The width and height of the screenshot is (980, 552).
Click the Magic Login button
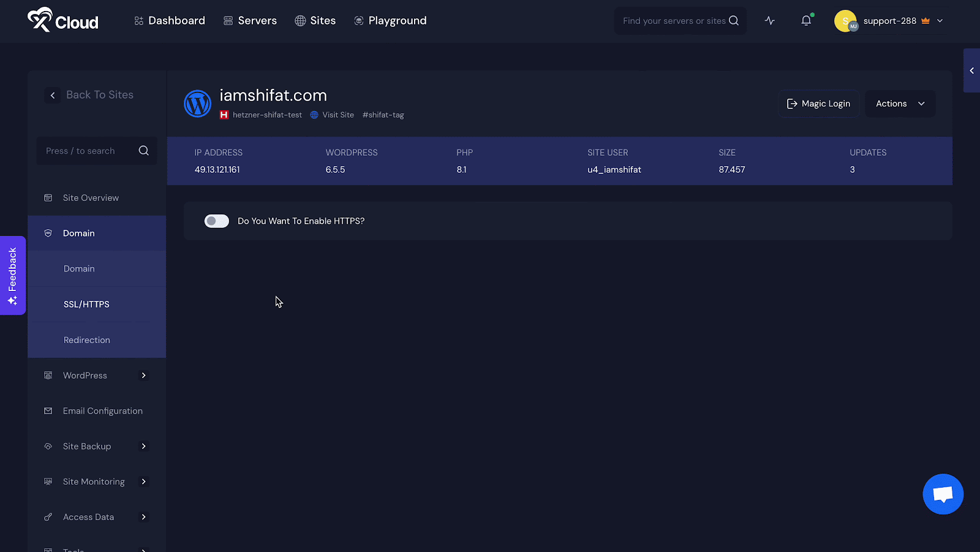point(818,103)
